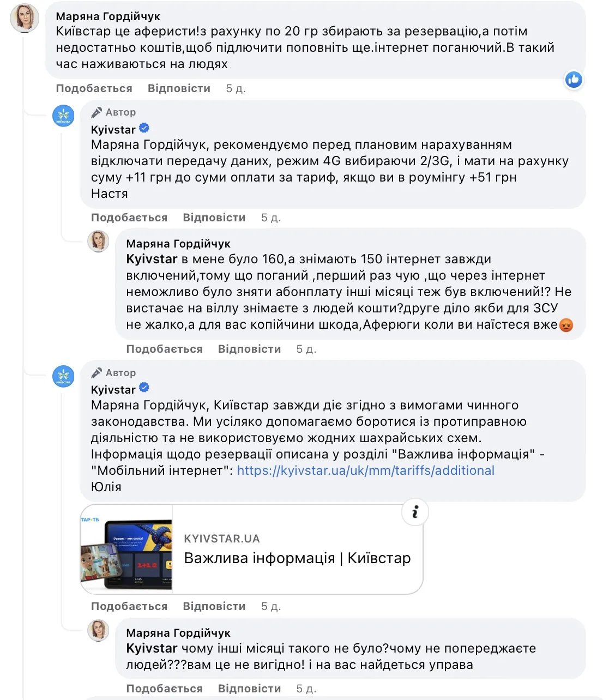Click Відповісти under the angry emoji reply
This screenshot has height=700, width=615.
coord(249,349)
